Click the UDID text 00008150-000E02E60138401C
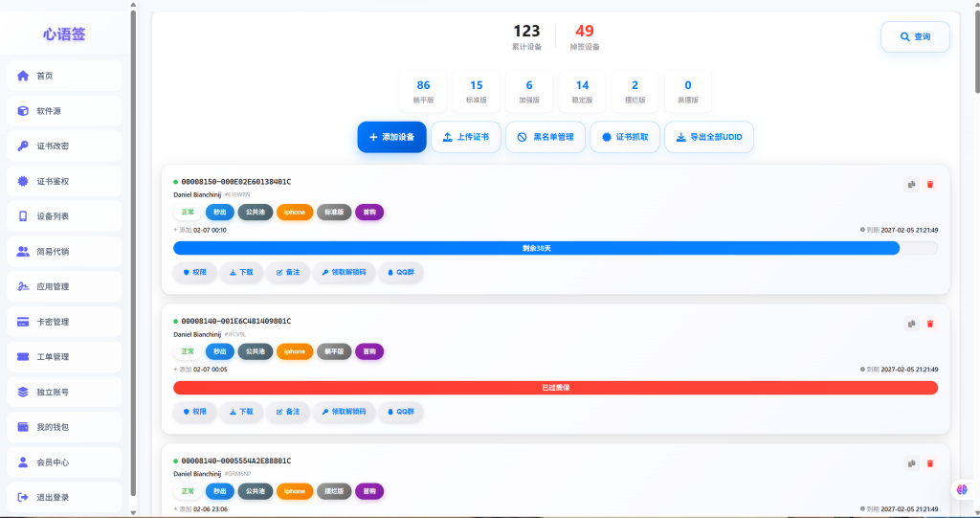The height and width of the screenshot is (518, 980). click(x=236, y=182)
